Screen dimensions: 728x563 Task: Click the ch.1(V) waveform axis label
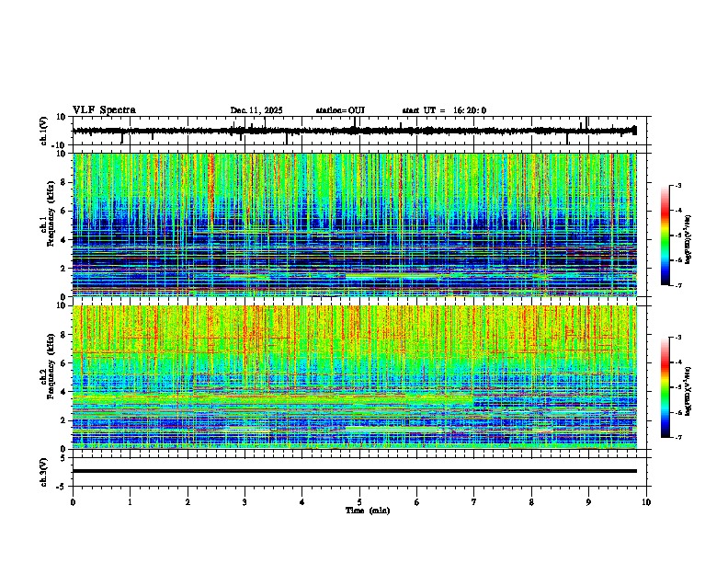pos(44,131)
